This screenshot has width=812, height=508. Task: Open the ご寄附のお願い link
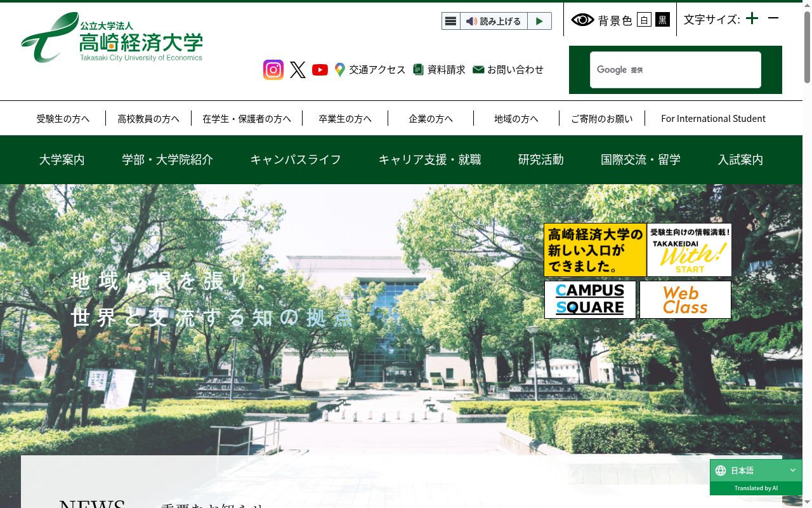(602, 119)
